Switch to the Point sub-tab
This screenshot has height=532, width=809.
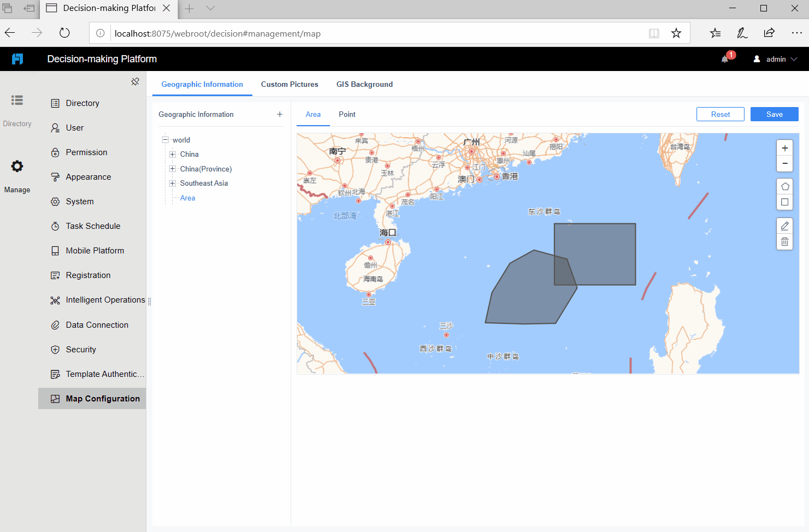347,114
